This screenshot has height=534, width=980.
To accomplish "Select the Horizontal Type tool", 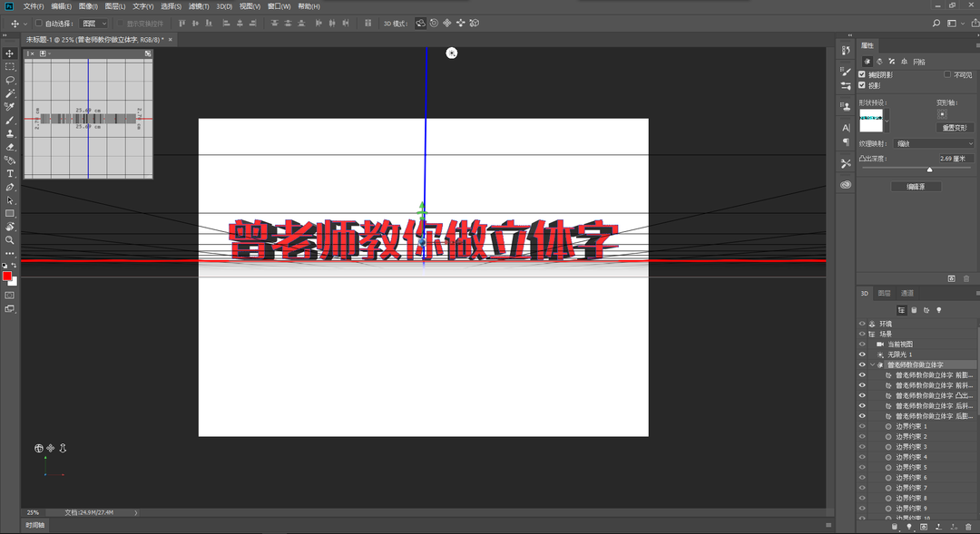I will (10, 174).
